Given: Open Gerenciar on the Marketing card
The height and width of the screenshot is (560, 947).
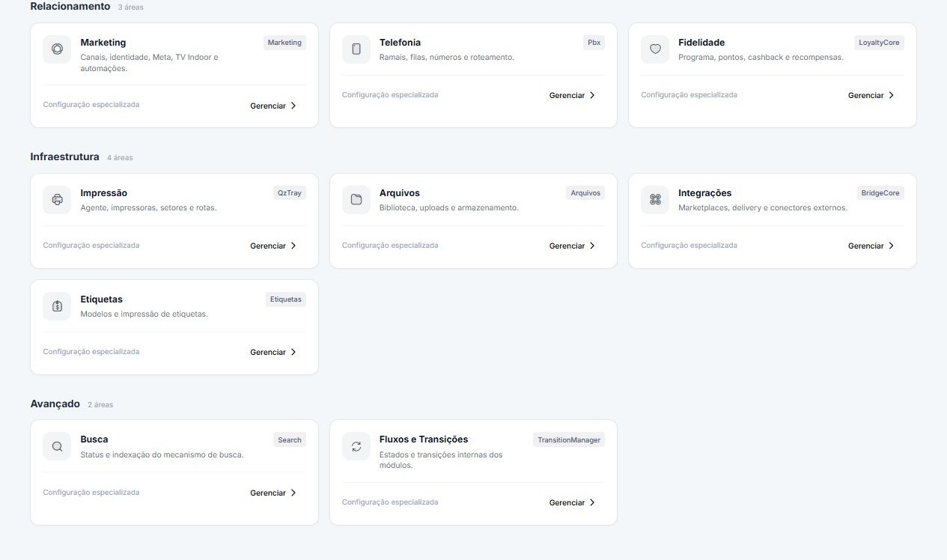Looking at the screenshot, I should point(274,106).
